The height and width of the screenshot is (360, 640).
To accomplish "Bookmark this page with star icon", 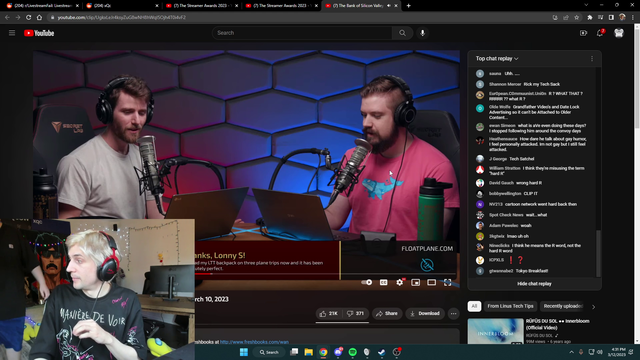I will tap(576, 18).
